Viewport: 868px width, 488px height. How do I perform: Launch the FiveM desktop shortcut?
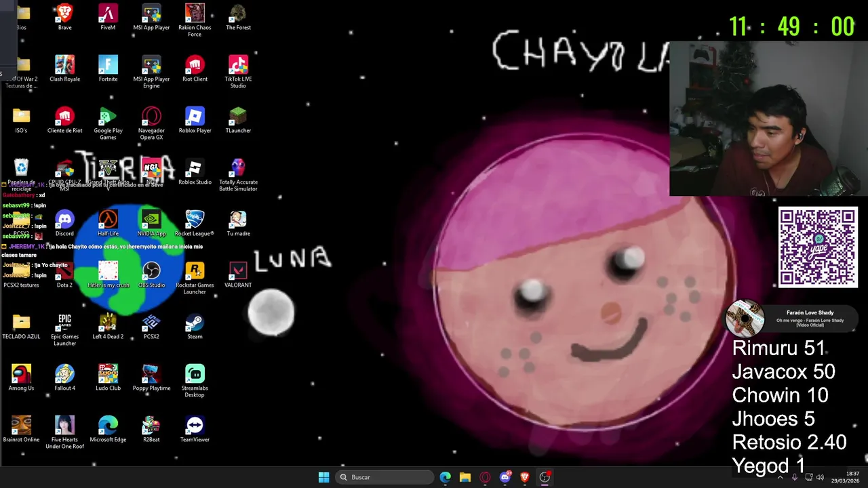click(108, 17)
